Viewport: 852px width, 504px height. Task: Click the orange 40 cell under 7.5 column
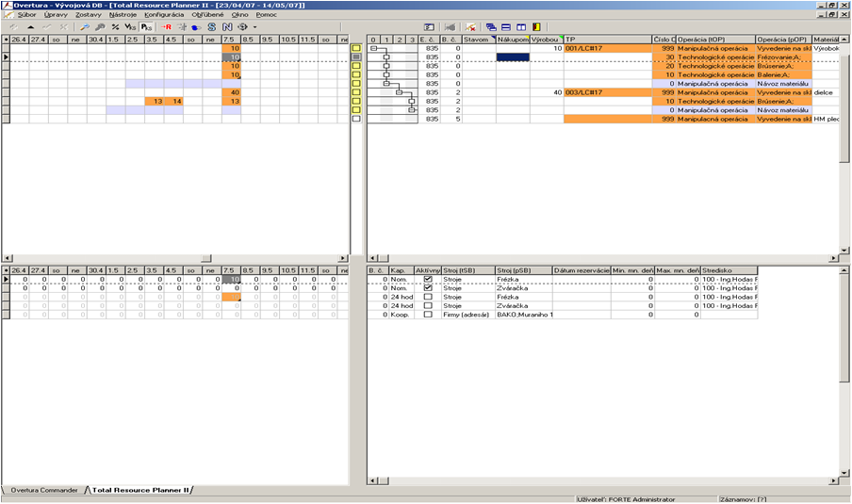coord(232,92)
